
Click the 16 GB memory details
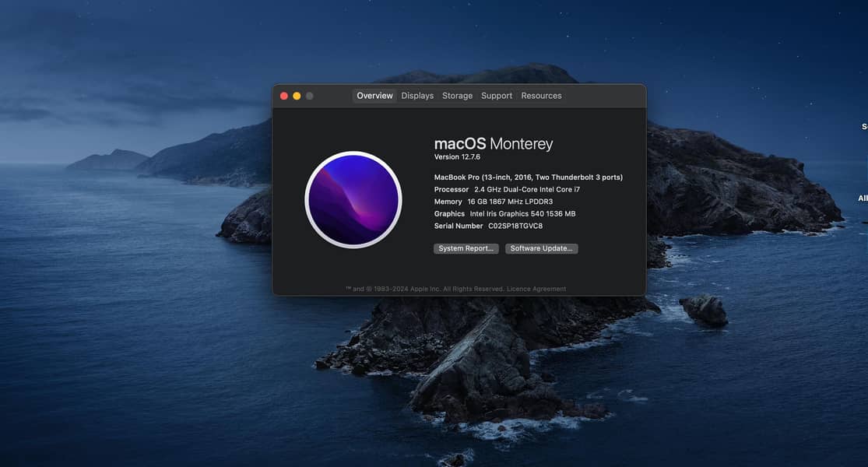(510, 202)
